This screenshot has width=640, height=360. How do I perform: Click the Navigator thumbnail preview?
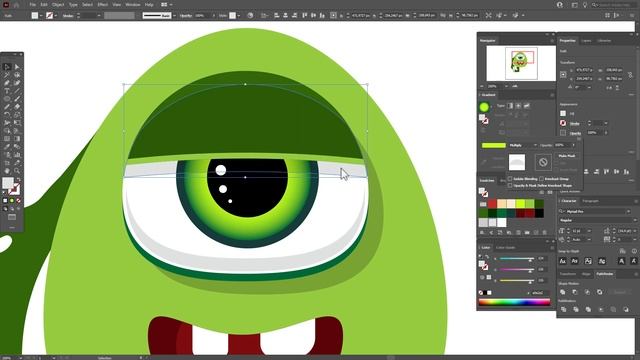521,63
